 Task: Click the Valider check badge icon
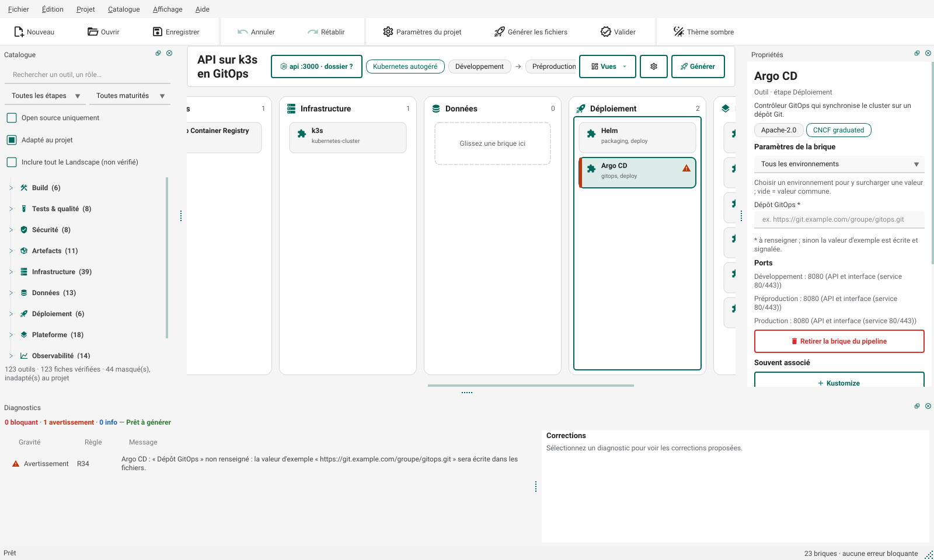click(x=606, y=32)
